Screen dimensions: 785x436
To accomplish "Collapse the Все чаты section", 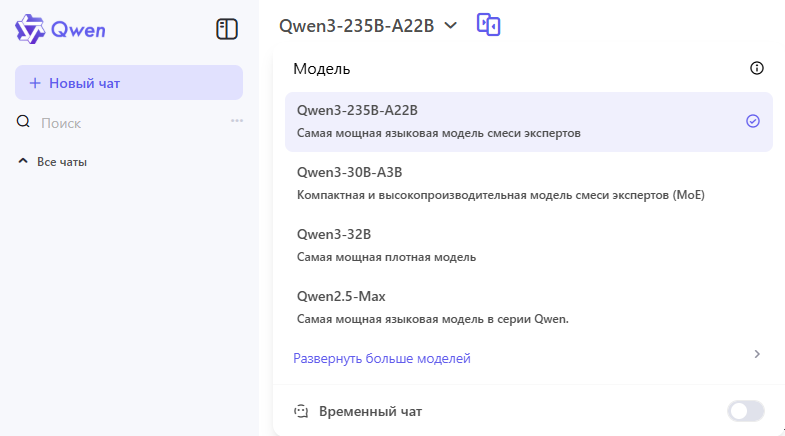I will [x=24, y=161].
